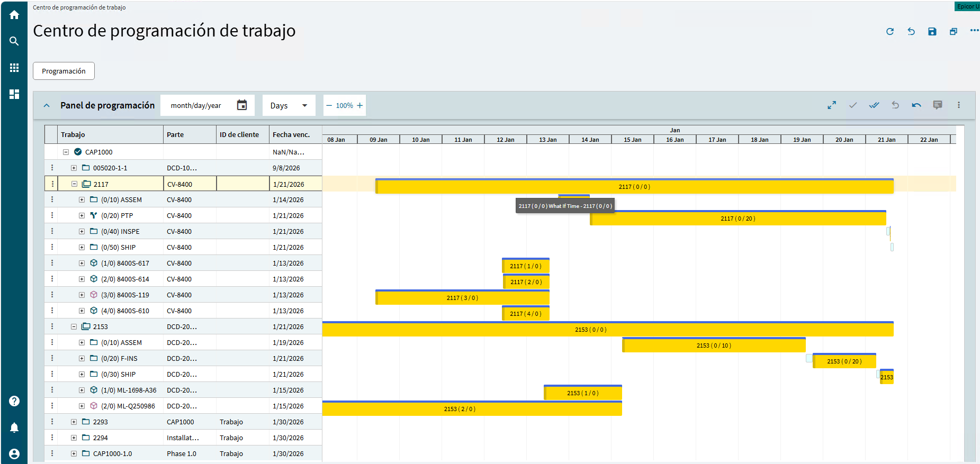The width and height of the screenshot is (980, 464).
Task: Expand scheduling board to full screen
Action: 832,105
